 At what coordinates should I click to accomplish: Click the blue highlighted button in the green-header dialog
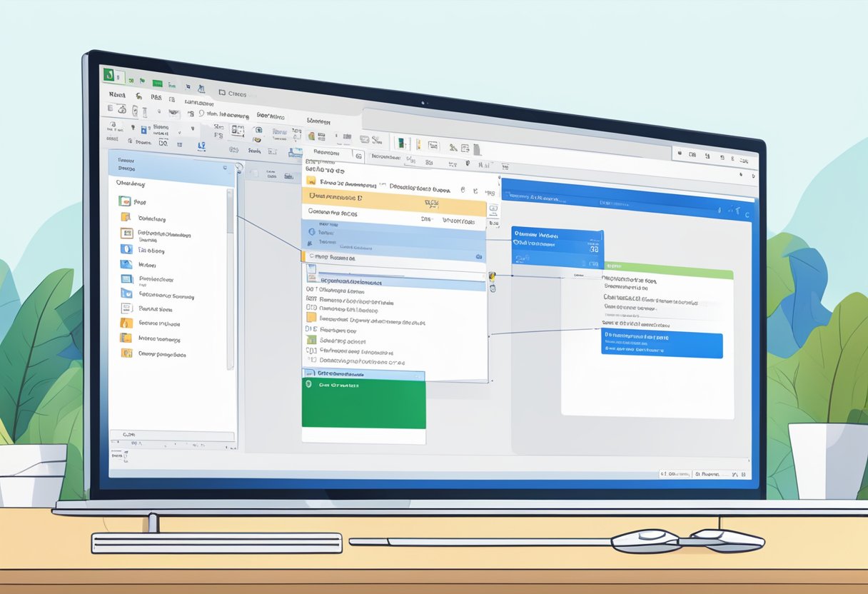pos(662,344)
